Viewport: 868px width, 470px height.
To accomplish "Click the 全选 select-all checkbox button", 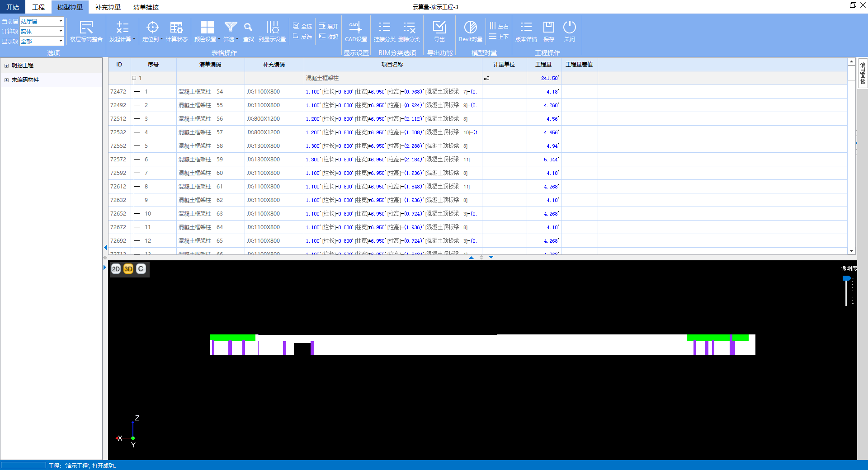I will point(302,26).
